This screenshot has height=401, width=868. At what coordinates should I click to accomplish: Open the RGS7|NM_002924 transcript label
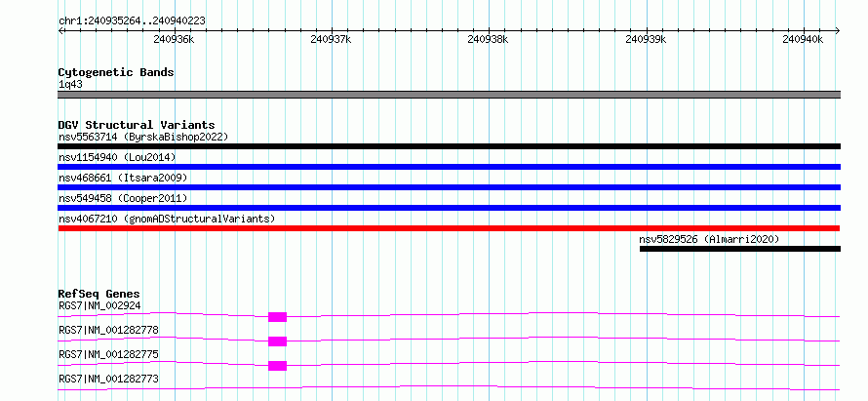99,305
